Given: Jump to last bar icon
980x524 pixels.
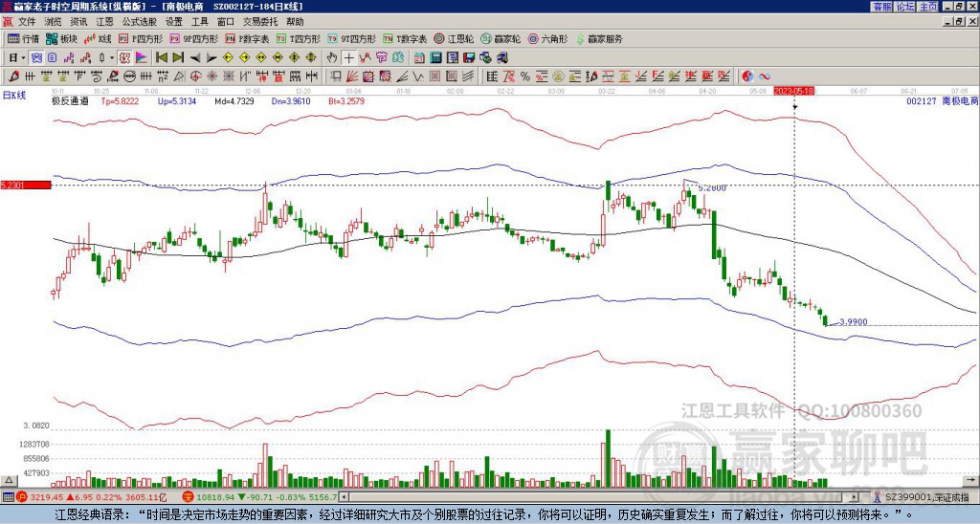Looking at the screenshot, I should [x=178, y=58].
